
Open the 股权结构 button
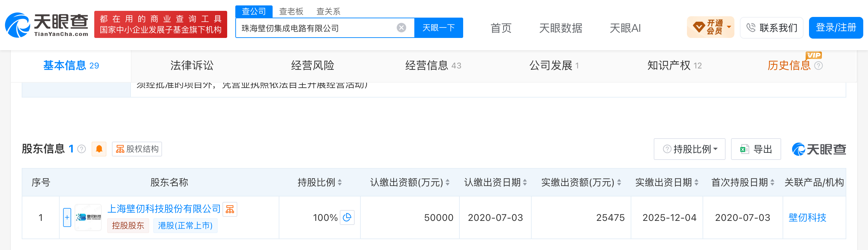137,149
